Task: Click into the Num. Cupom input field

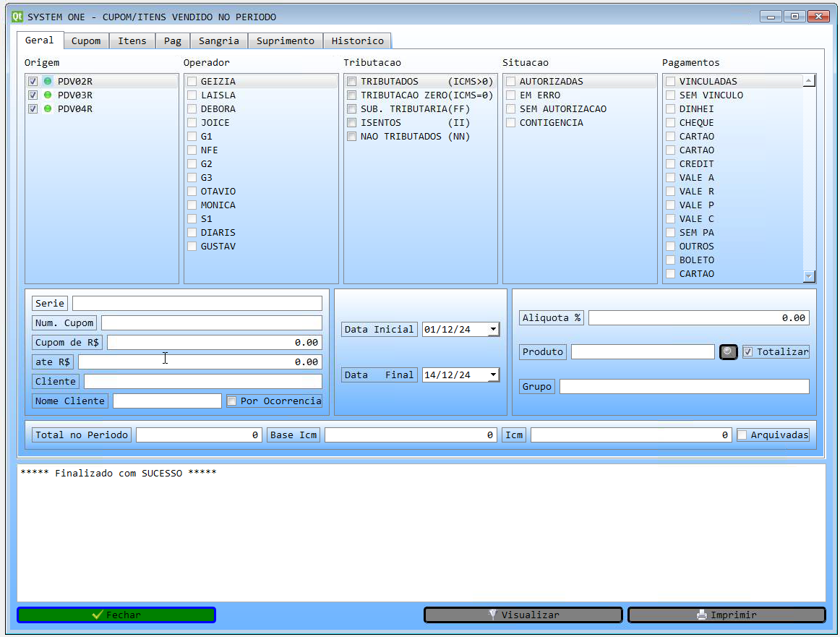Action: coord(211,323)
